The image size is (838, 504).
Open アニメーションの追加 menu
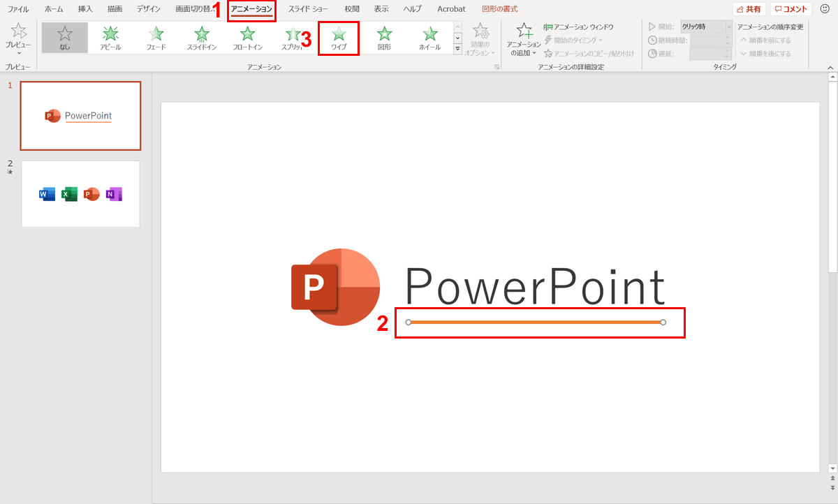pyautogui.click(x=524, y=39)
